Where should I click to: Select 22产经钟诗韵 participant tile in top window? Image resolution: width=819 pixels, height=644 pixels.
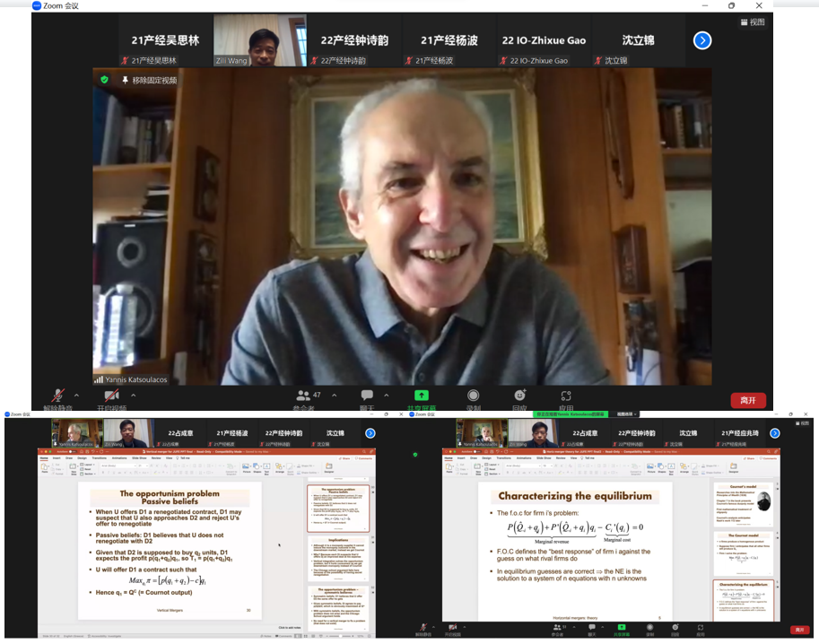(354, 40)
